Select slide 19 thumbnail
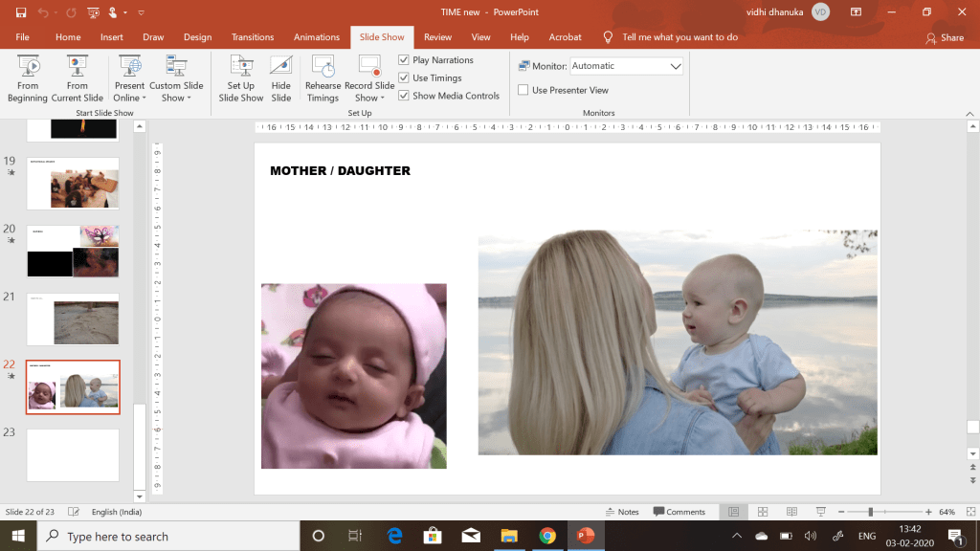 coord(73,183)
